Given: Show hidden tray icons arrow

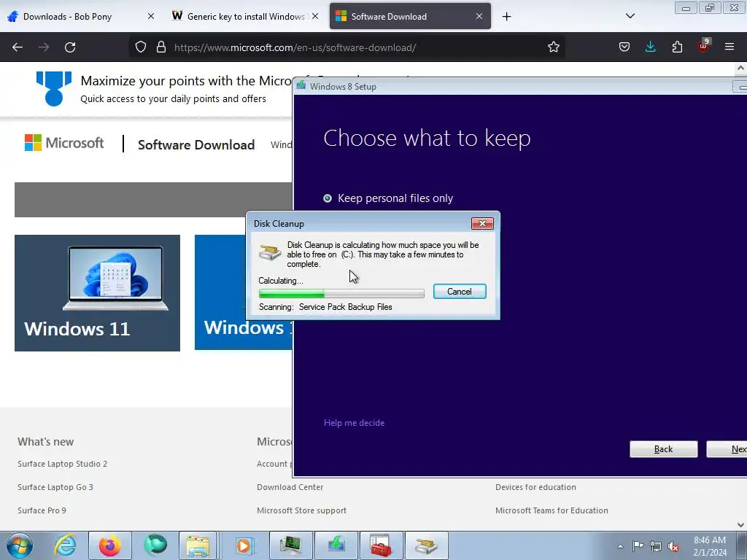Looking at the screenshot, I should (620, 546).
